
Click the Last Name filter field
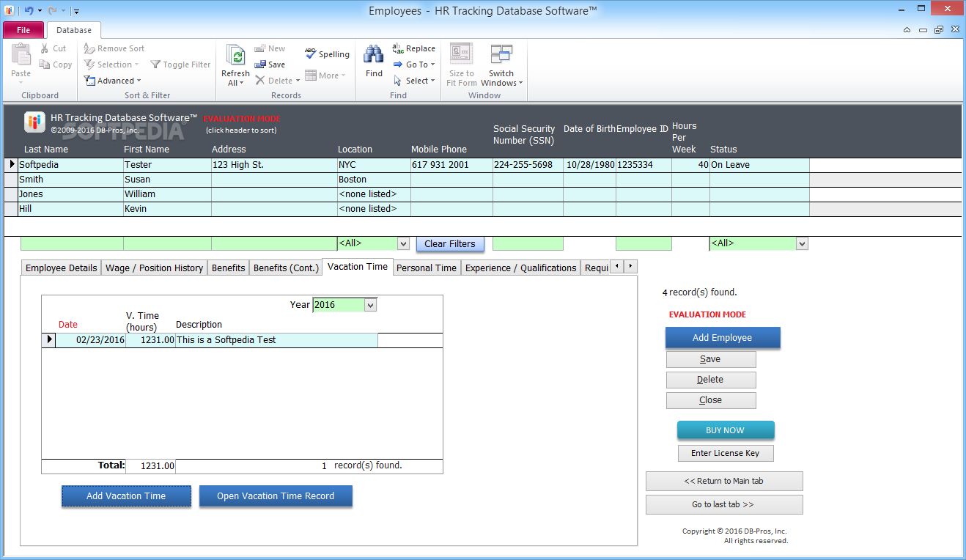72,243
